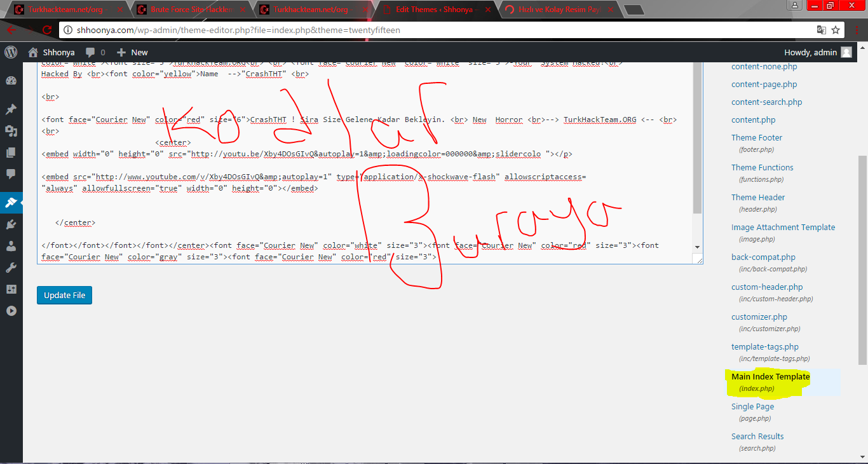
Task: Open content-search.php in the editor
Action: pyautogui.click(x=766, y=102)
